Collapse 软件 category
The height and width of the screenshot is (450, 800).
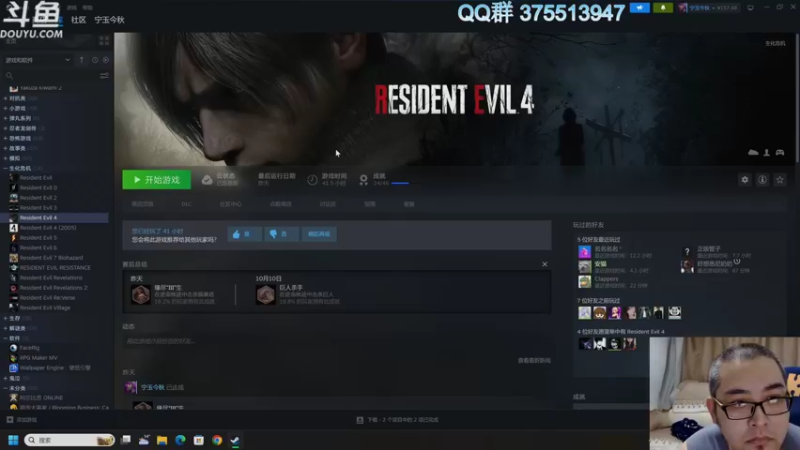[15, 338]
